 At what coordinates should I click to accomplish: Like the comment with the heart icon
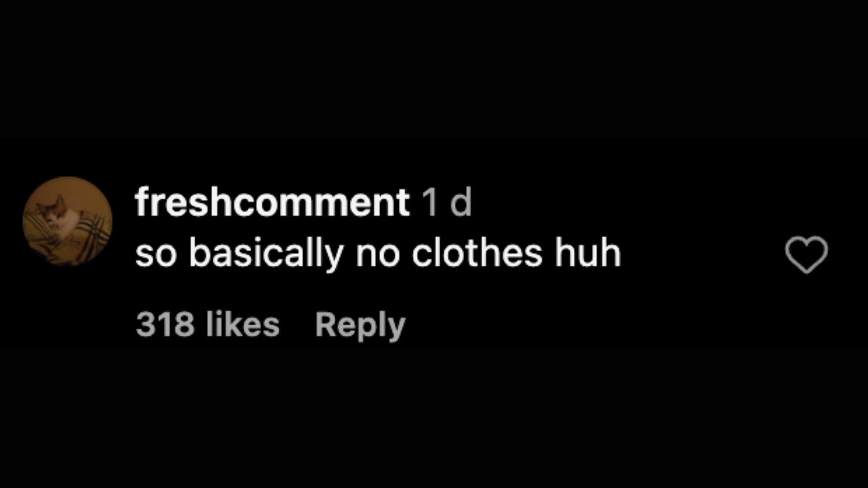807,255
